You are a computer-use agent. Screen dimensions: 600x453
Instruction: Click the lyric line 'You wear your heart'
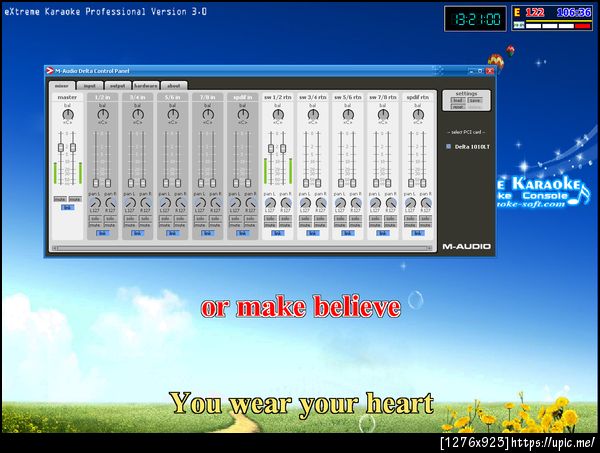pos(302,403)
